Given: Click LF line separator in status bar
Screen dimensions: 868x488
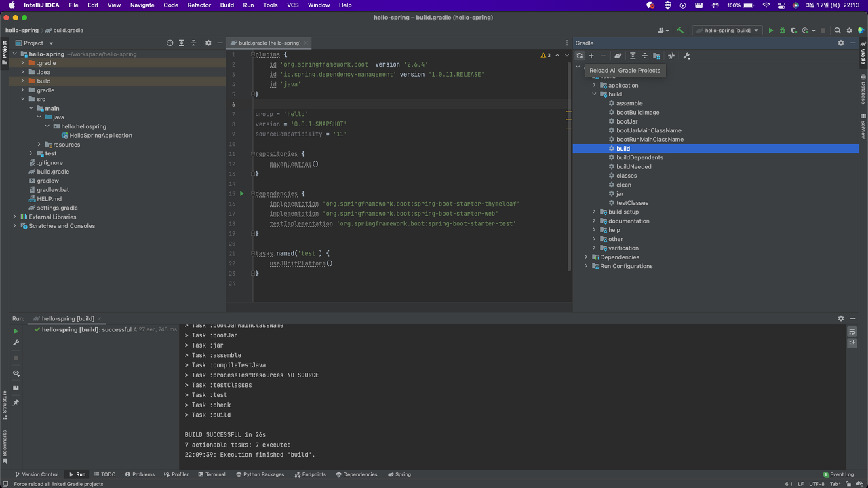Looking at the screenshot, I should tap(801, 484).
